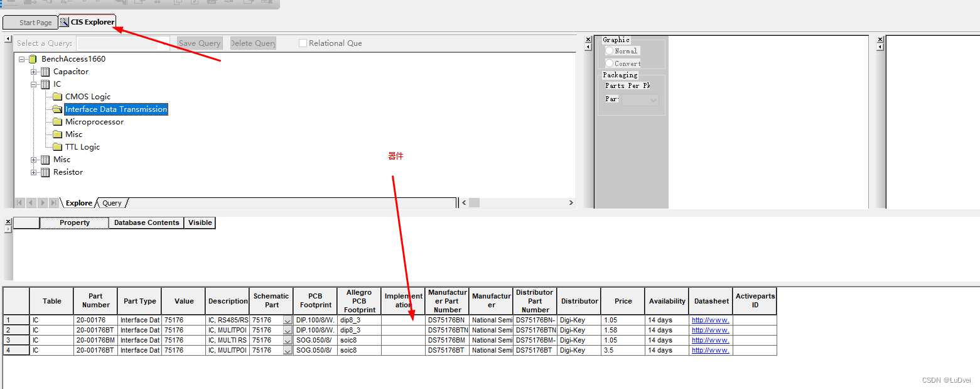Click the Capacitor table icon
This screenshot has width=980, height=389.
click(x=45, y=72)
